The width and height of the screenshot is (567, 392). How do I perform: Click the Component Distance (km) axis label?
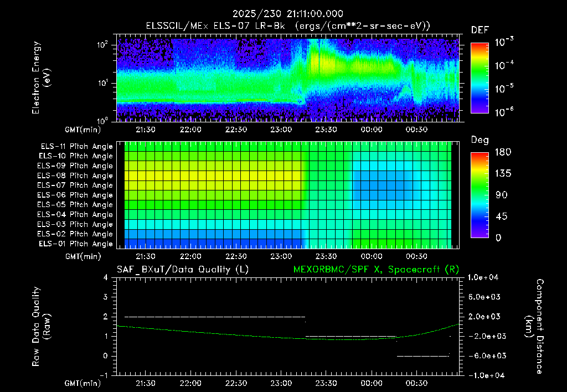(x=534, y=327)
